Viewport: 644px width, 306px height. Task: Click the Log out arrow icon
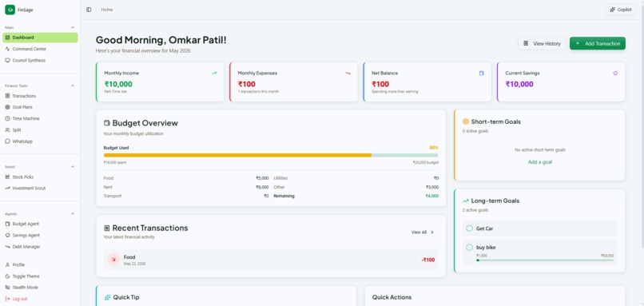[x=7, y=299]
